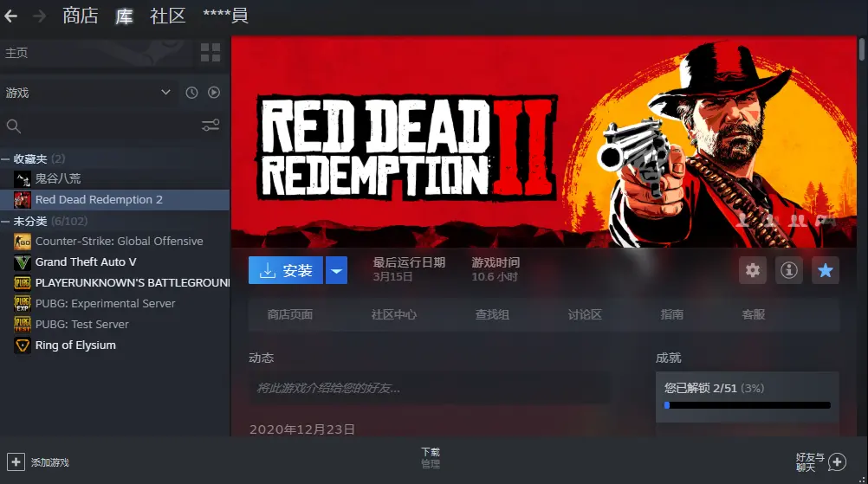Image resolution: width=868 pixels, height=484 pixels.
Task: Open the 游戏 category filter dropdown
Action: tap(88, 93)
